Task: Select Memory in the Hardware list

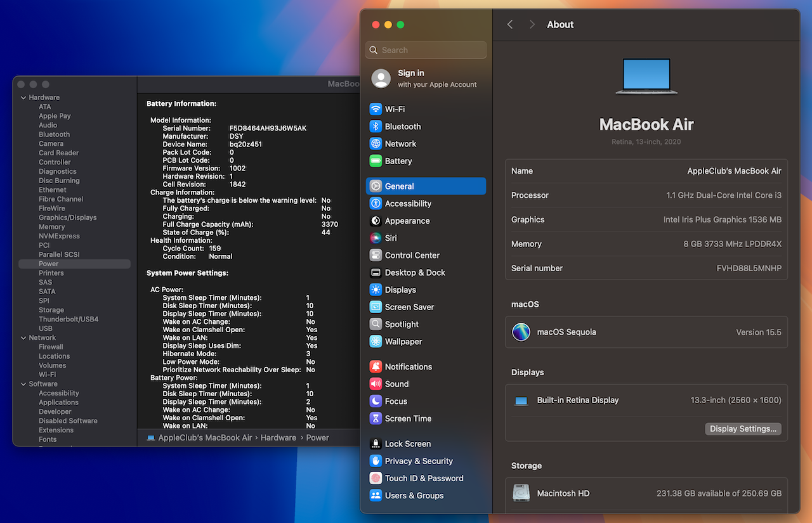Action: click(x=51, y=227)
